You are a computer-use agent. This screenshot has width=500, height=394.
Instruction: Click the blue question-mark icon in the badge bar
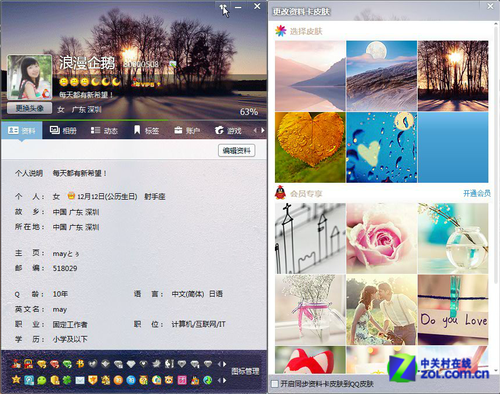point(29,380)
